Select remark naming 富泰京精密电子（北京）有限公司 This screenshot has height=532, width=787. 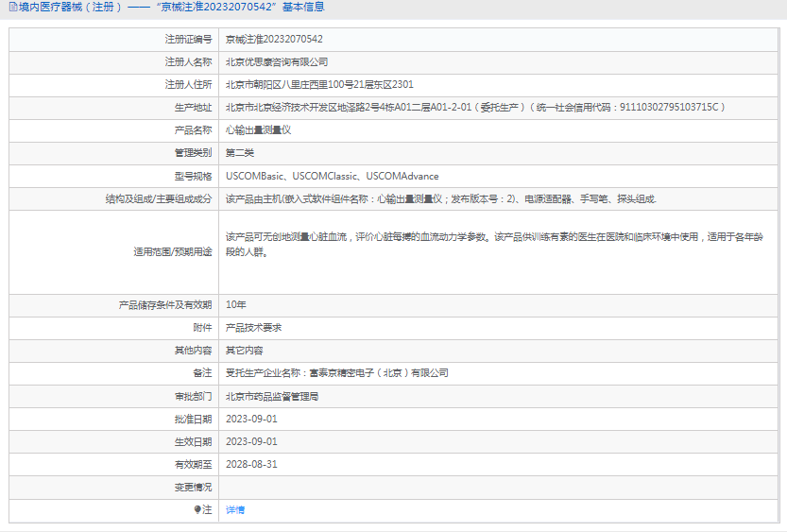tap(336, 373)
